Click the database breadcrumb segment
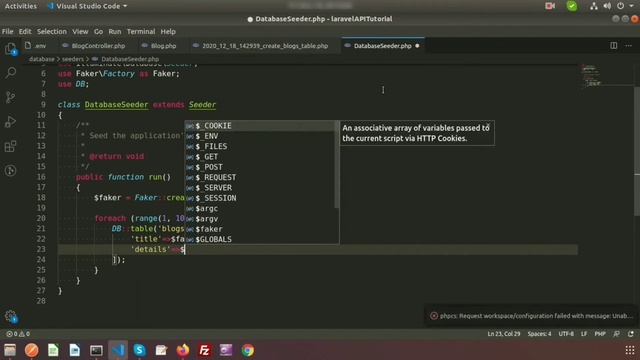Image resolution: width=640 pixels, height=360 pixels. [42, 59]
